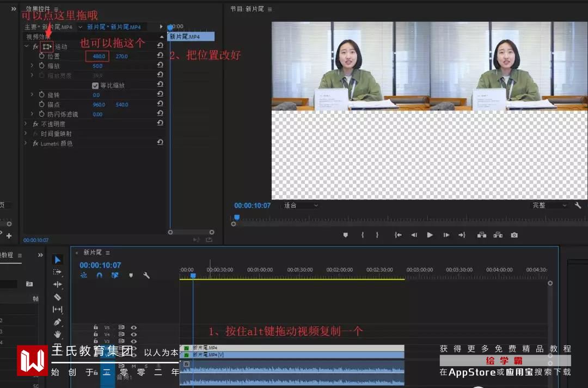Toggle V4 track output eye

click(134, 335)
